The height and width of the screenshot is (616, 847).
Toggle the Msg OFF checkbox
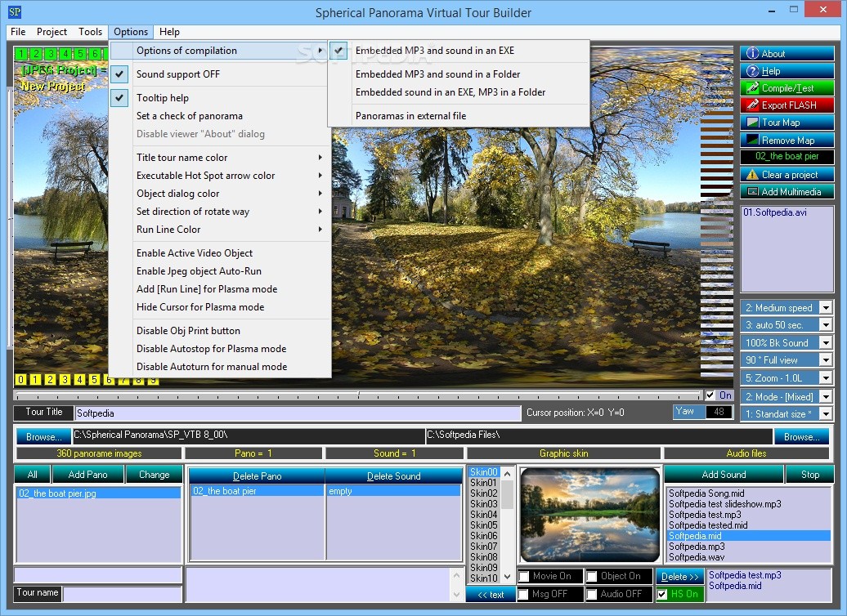[x=523, y=594]
